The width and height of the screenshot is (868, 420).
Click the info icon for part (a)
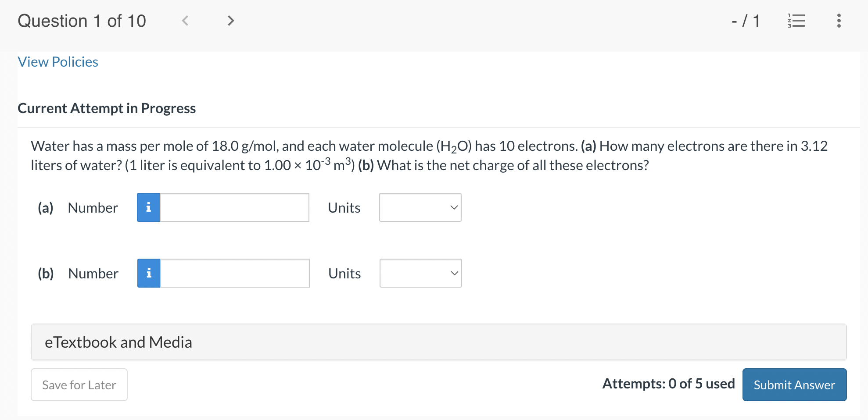[x=148, y=207]
